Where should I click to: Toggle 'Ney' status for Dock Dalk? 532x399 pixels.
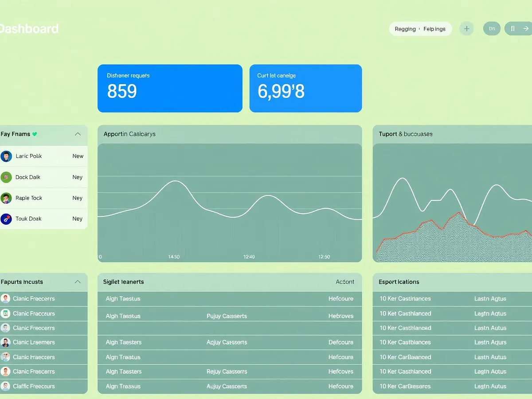(x=77, y=177)
